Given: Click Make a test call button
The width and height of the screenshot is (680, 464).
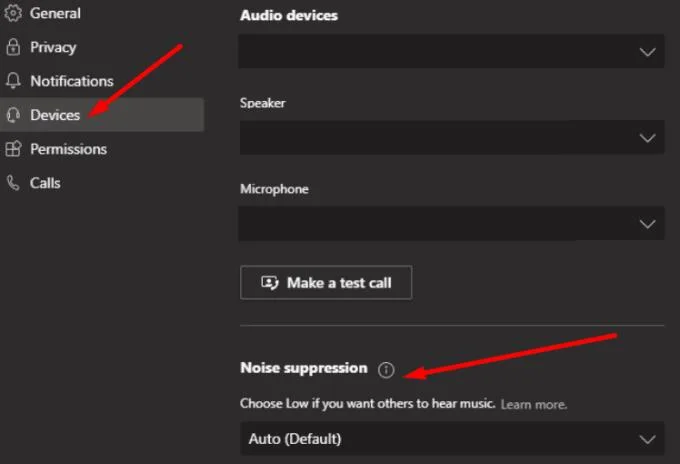Looking at the screenshot, I should [326, 283].
